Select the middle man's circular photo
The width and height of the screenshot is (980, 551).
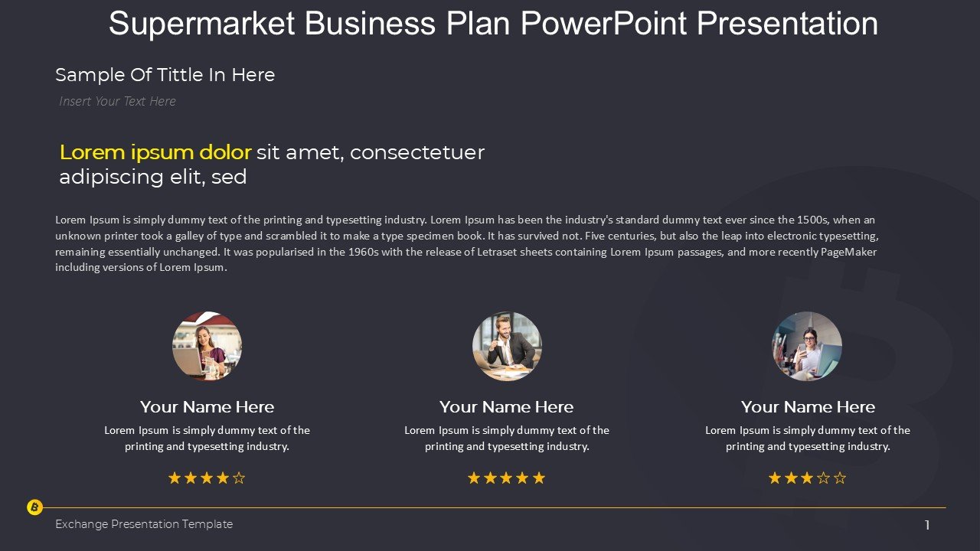point(507,346)
